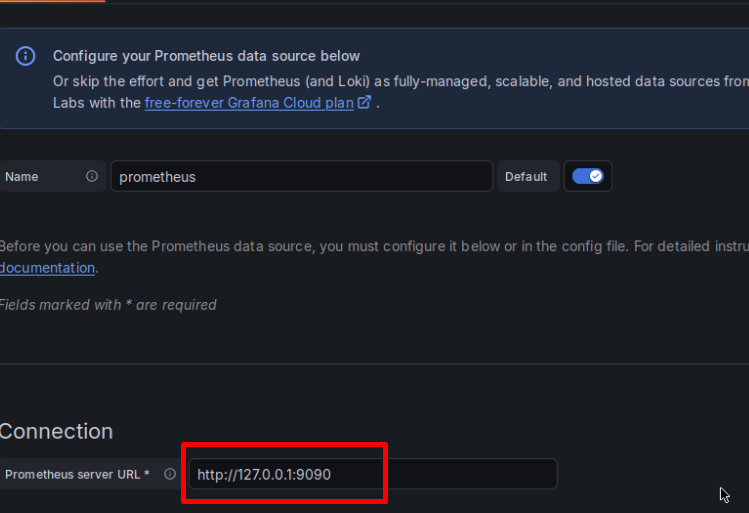Click the Name field label

[x=22, y=177]
